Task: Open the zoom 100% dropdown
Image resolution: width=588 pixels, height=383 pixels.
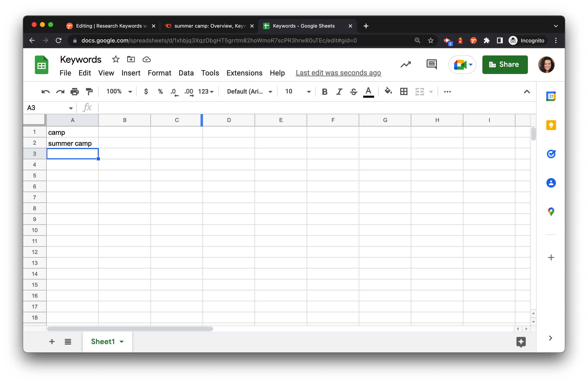Action: coord(119,92)
